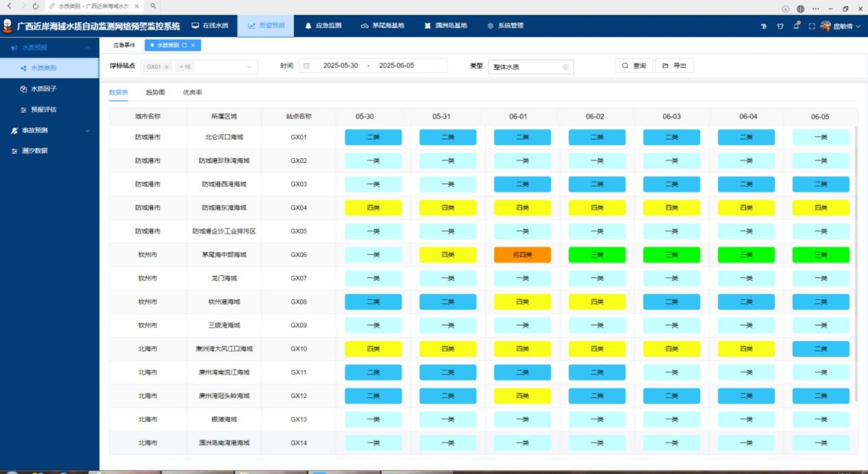Expand the 浮标站点 station dropdown
The image size is (868, 474).
tap(249, 67)
